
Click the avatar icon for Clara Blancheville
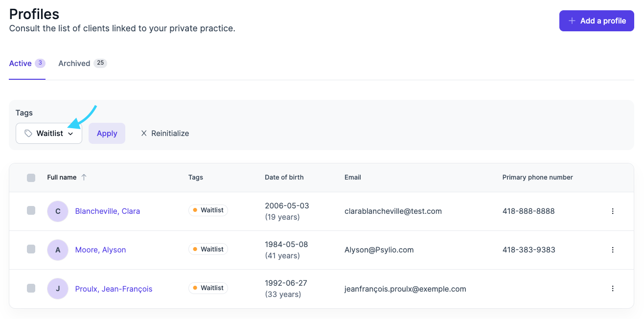coord(58,211)
